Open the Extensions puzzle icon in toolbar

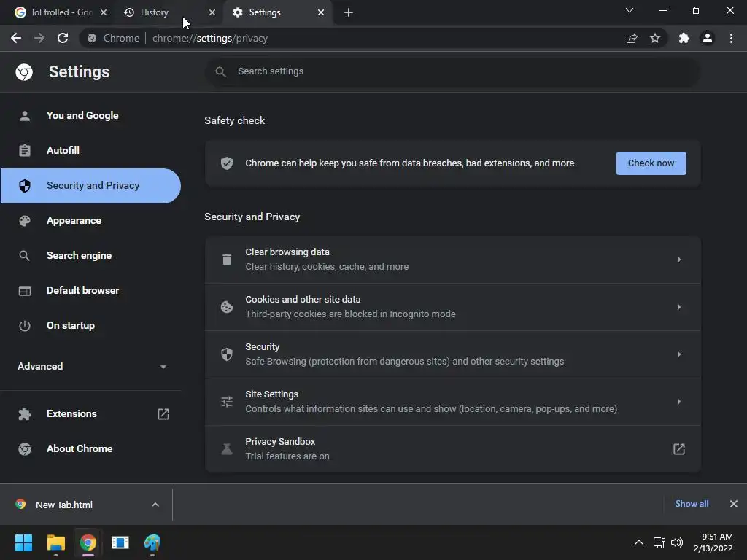pyautogui.click(x=684, y=38)
